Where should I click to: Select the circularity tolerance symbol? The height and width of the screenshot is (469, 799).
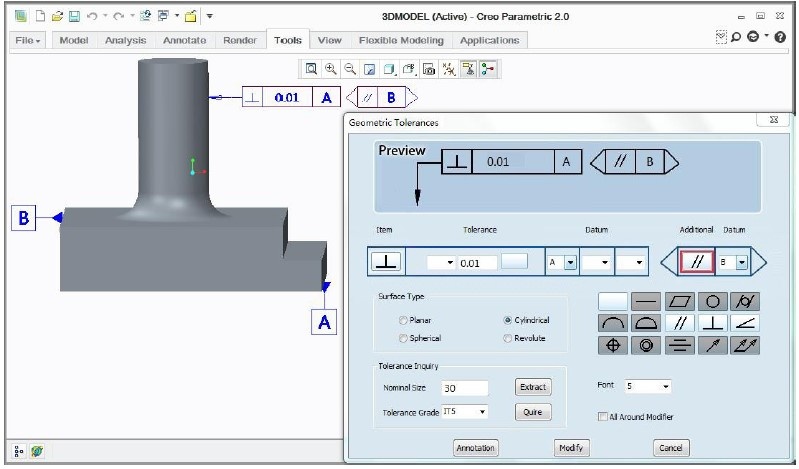pos(712,302)
